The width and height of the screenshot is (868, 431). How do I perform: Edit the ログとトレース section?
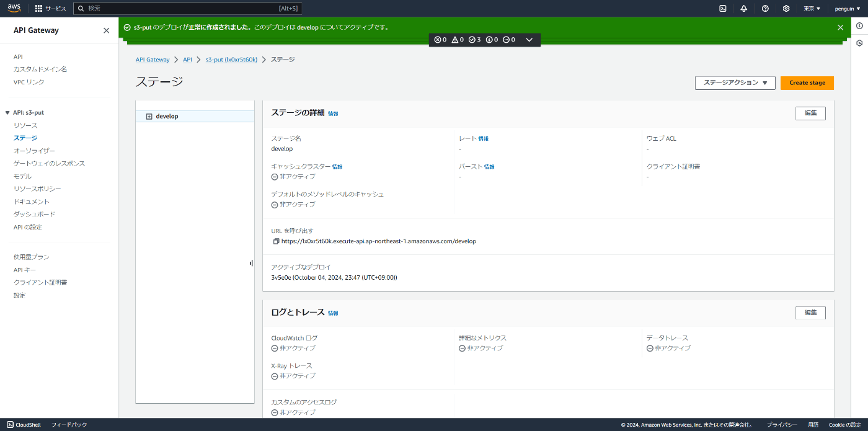point(810,313)
